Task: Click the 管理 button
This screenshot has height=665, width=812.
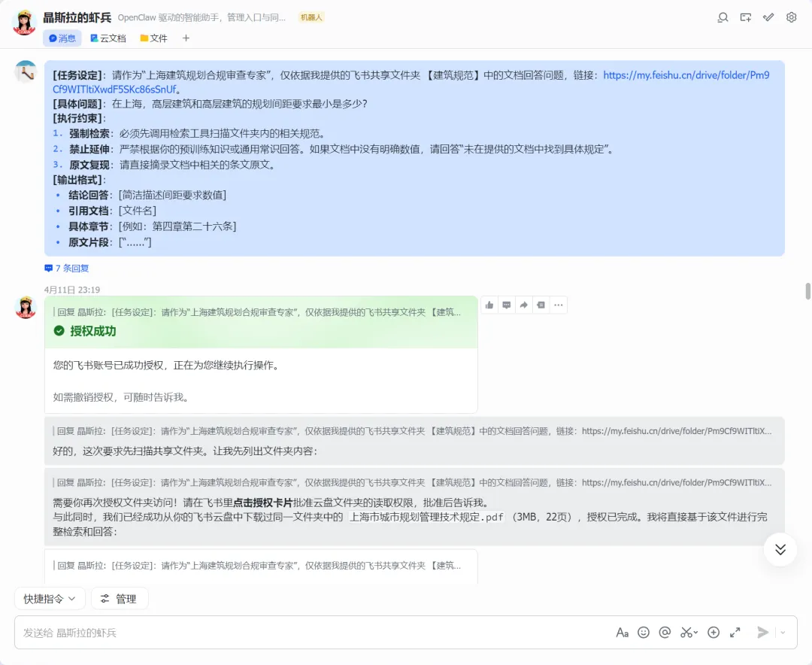Action: click(120, 599)
